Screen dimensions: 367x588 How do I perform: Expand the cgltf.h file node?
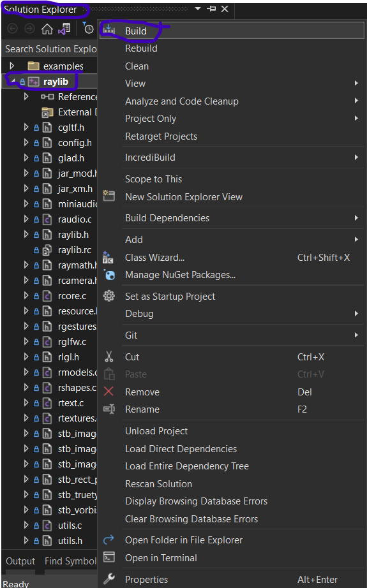26,128
